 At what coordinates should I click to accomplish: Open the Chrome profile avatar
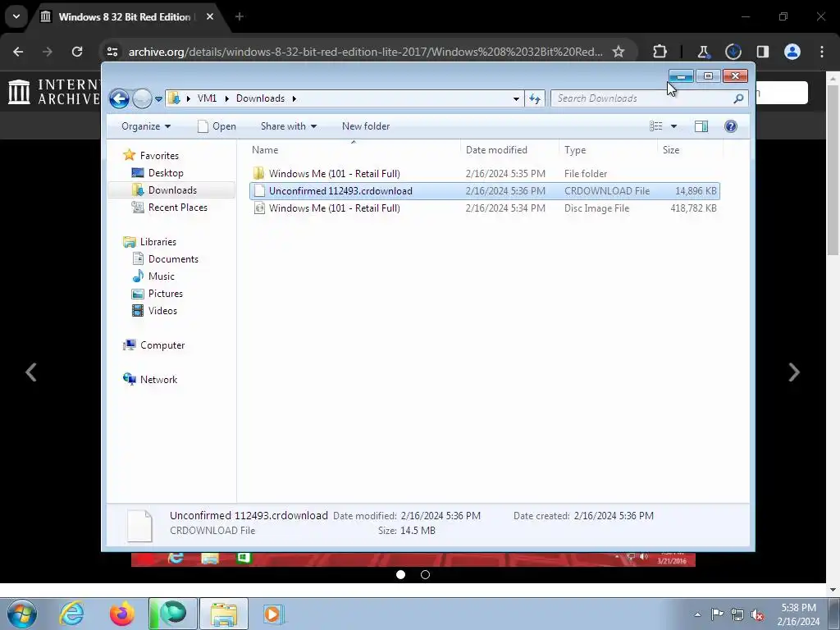pyautogui.click(x=792, y=52)
